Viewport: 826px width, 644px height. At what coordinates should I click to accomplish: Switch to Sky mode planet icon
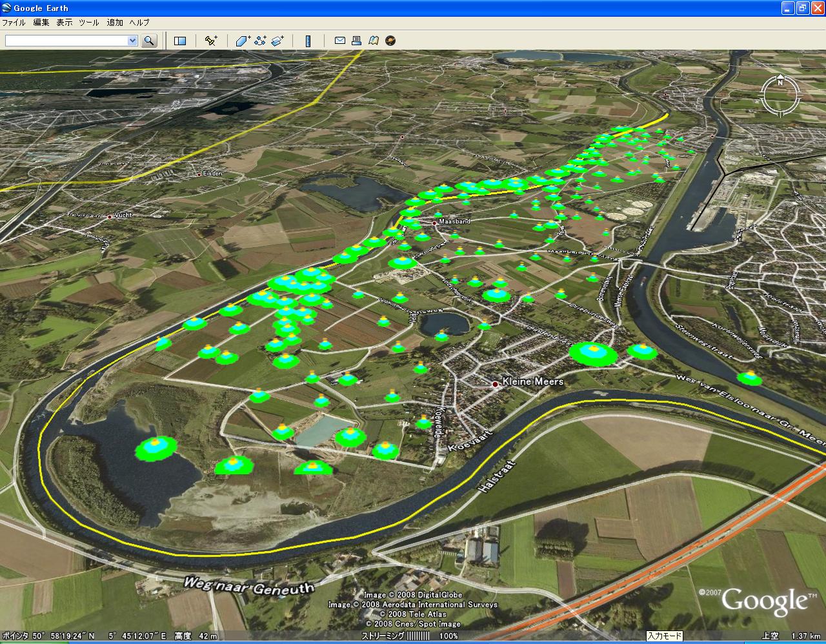pos(390,41)
